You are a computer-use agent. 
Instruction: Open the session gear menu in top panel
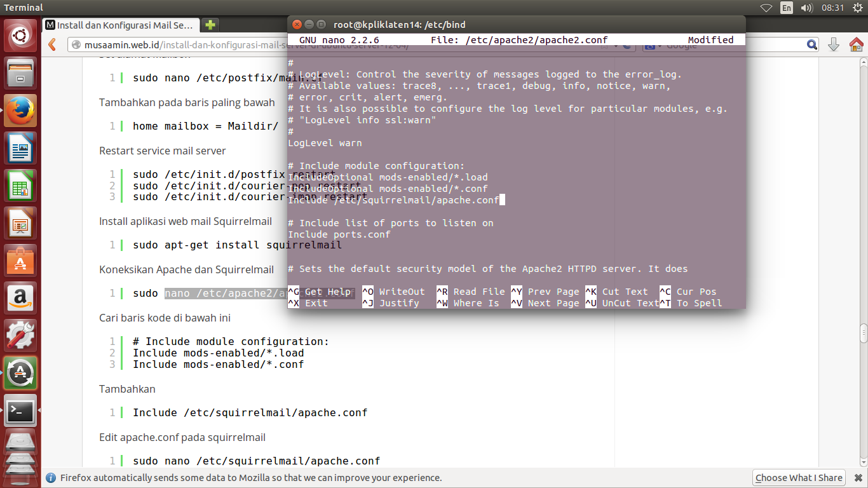click(857, 8)
